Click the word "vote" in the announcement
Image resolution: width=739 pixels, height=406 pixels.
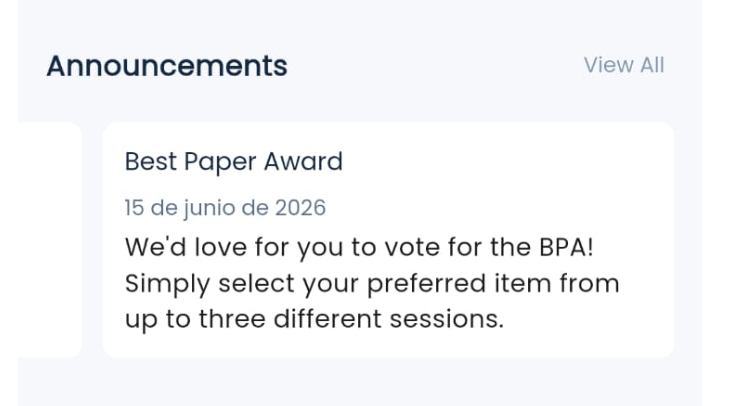point(412,248)
